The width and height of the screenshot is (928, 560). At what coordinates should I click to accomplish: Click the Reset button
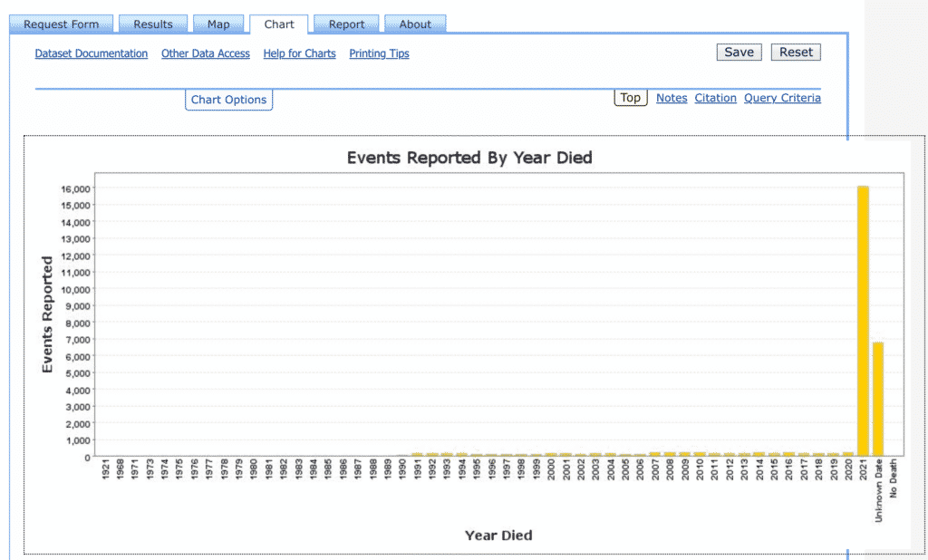pos(796,52)
